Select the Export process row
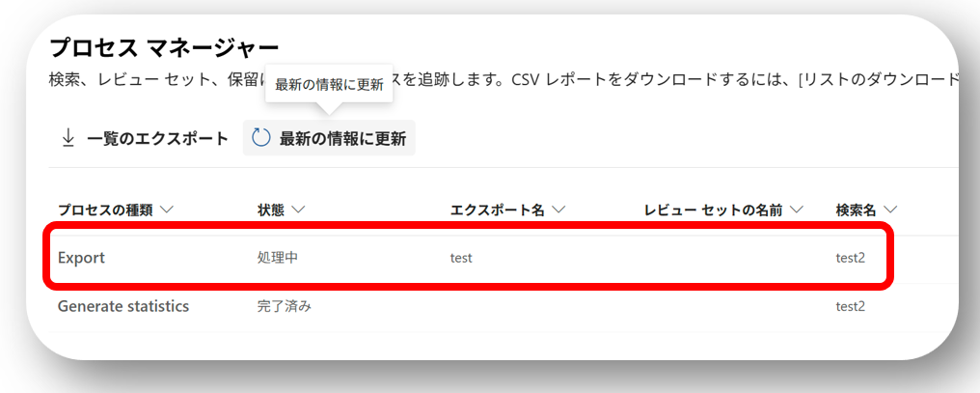Image resolution: width=980 pixels, height=393 pixels. [81, 258]
